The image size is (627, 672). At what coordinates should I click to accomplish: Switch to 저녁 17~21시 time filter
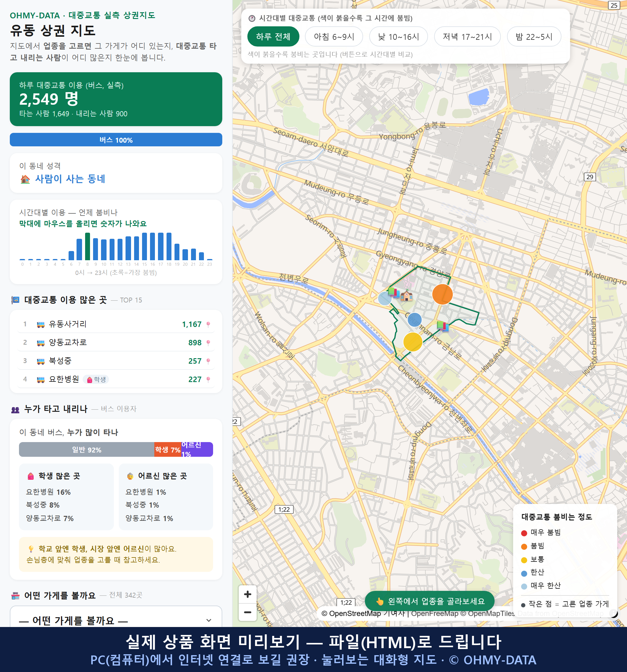tap(467, 36)
